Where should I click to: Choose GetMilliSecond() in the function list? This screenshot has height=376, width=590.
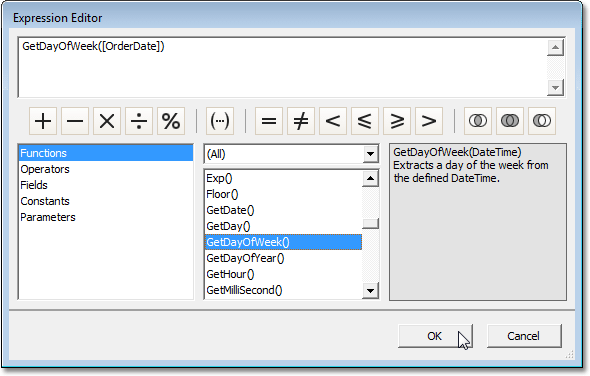click(283, 290)
